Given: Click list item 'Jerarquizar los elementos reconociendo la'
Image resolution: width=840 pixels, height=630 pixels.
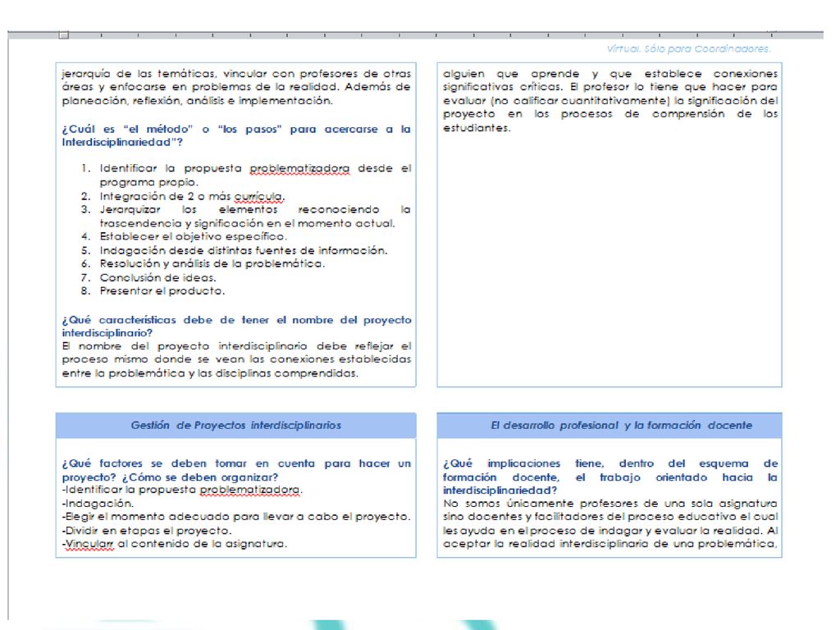Looking at the screenshot, I should click(x=255, y=216).
